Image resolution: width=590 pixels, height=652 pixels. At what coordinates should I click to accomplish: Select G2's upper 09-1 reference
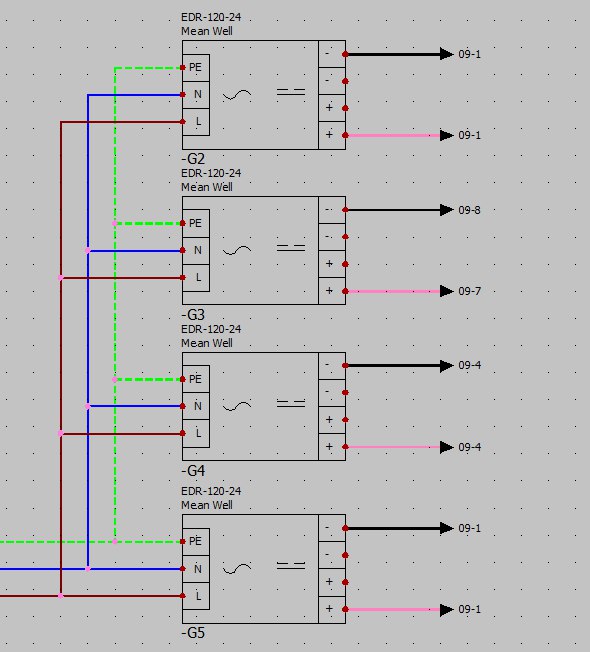pyautogui.click(x=469, y=54)
